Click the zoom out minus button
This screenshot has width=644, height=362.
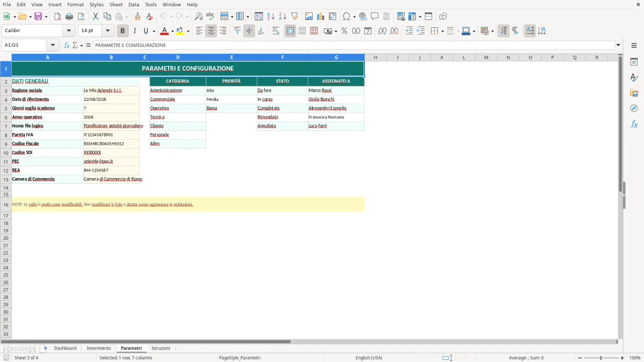pos(580,358)
